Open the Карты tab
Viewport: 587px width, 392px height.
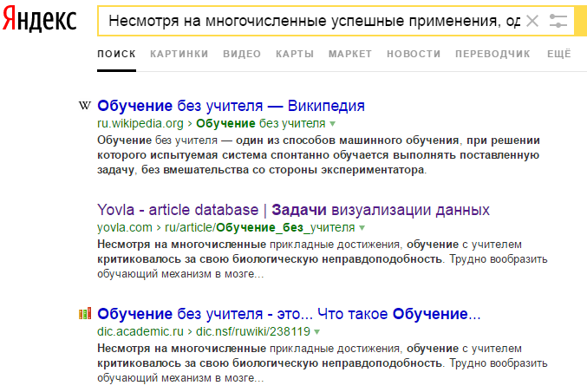(295, 54)
